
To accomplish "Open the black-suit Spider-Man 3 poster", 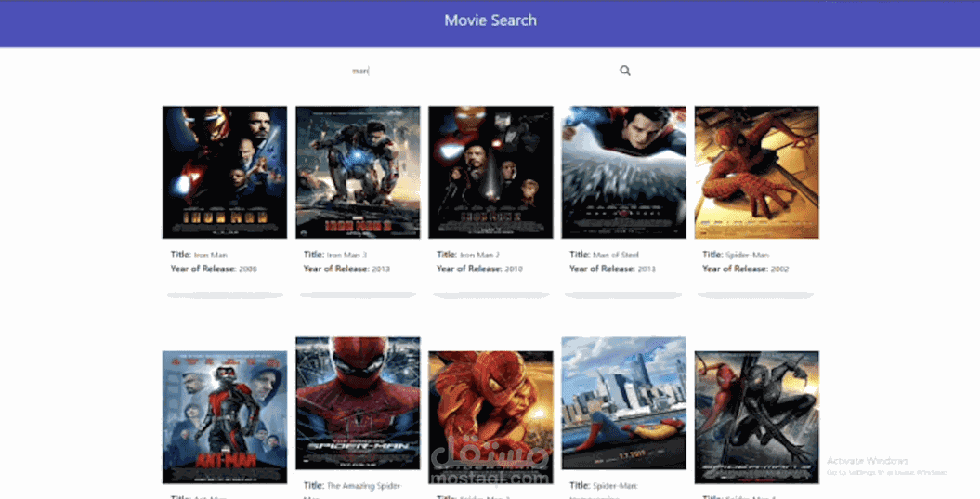I will 757,417.
